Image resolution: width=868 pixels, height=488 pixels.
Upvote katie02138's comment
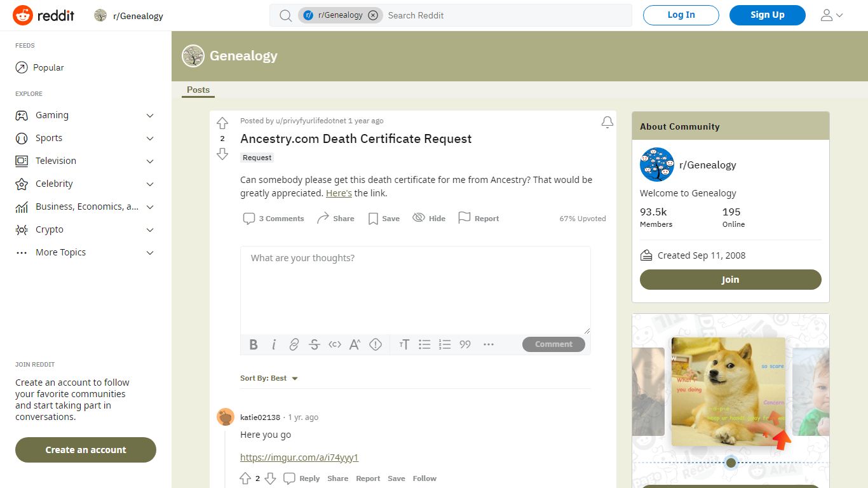coord(245,478)
